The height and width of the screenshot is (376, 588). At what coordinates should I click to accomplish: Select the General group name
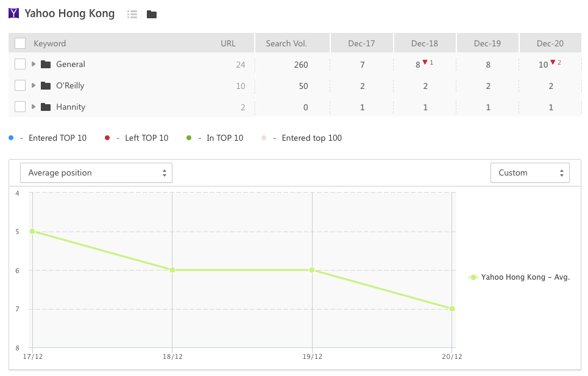[71, 65]
